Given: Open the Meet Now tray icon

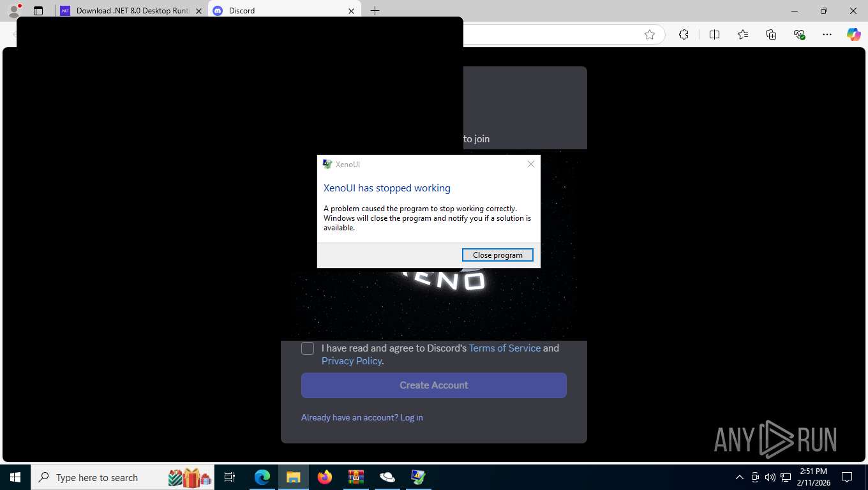Looking at the screenshot, I should [755, 477].
